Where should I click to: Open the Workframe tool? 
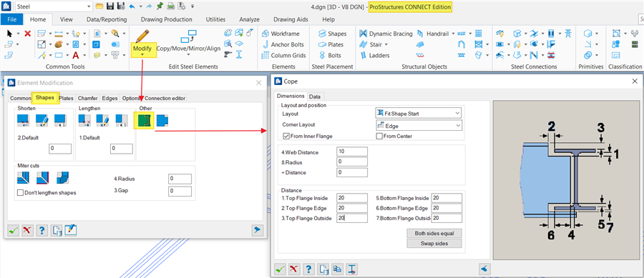click(x=280, y=34)
